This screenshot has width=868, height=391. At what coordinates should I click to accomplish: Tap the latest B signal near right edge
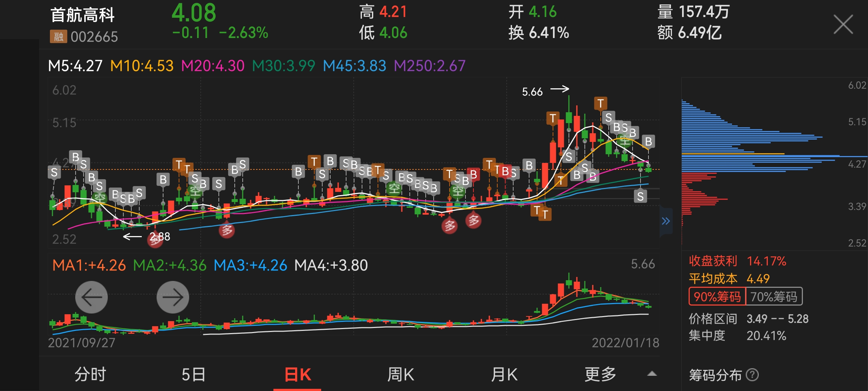(648, 142)
